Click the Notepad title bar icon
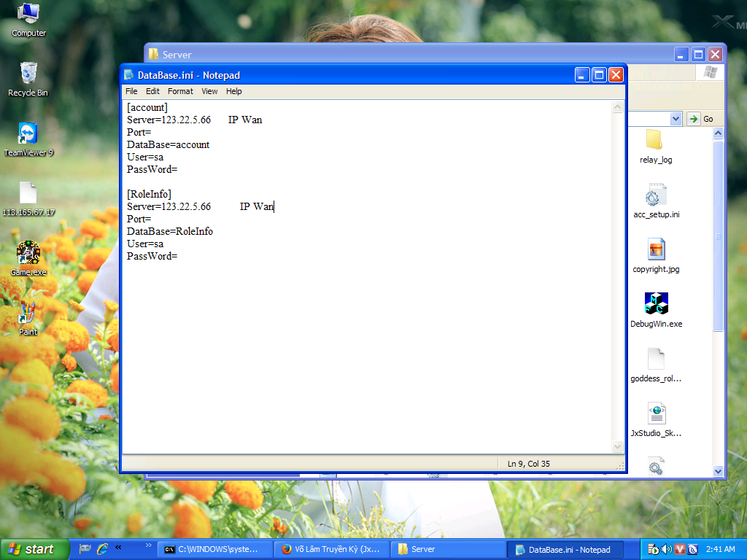747x560 pixels. pyautogui.click(x=128, y=75)
